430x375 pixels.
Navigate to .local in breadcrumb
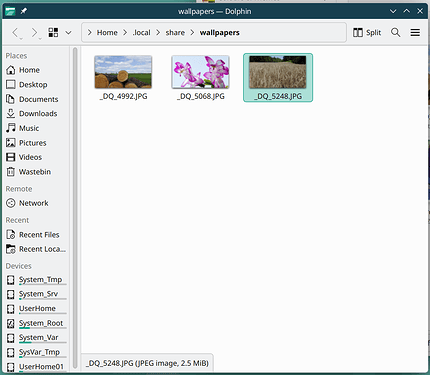141,33
